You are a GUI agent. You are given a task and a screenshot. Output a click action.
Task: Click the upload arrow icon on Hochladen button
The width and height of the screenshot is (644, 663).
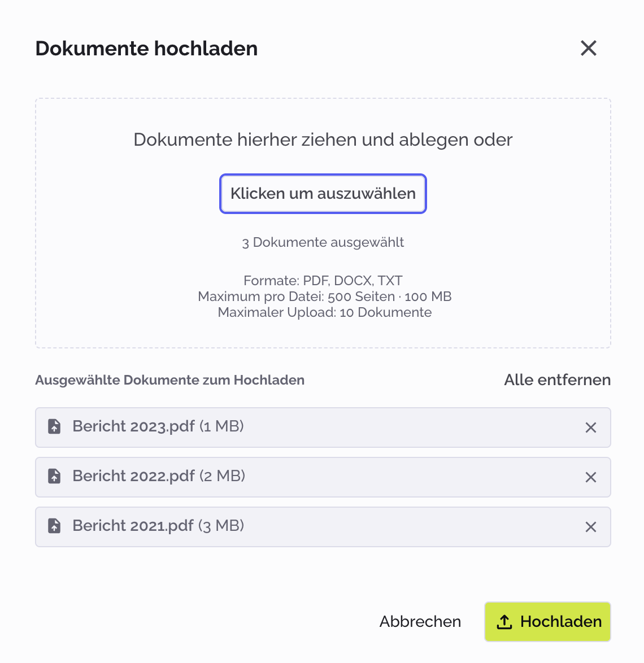(x=506, y=621)
